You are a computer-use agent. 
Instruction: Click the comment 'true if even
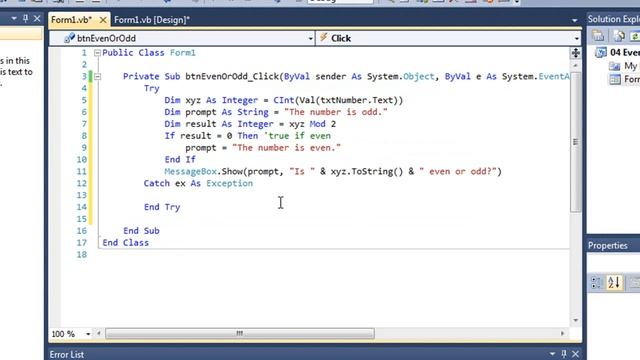click(297, 136)
